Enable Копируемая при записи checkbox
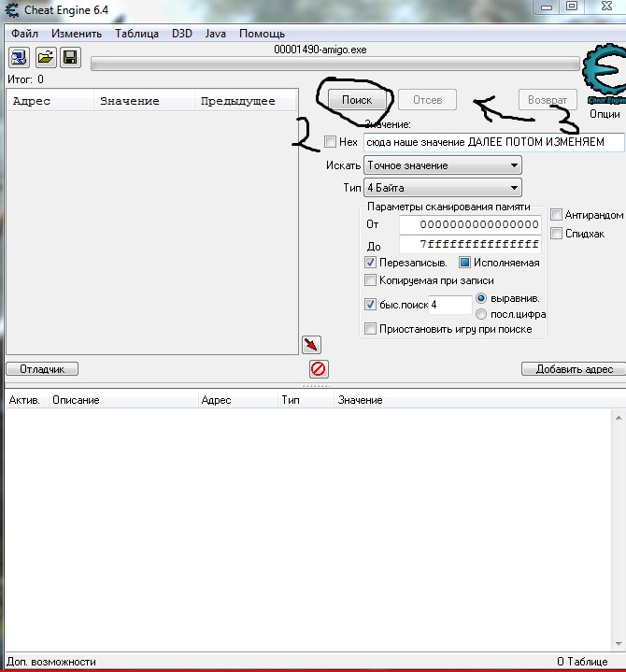 [x=370, y=280]
